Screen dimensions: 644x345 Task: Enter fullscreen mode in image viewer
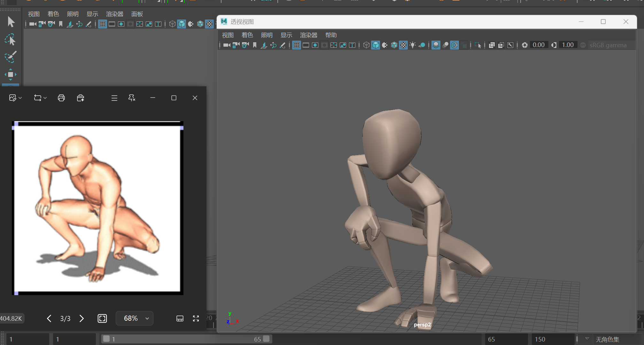click(196, 318)
